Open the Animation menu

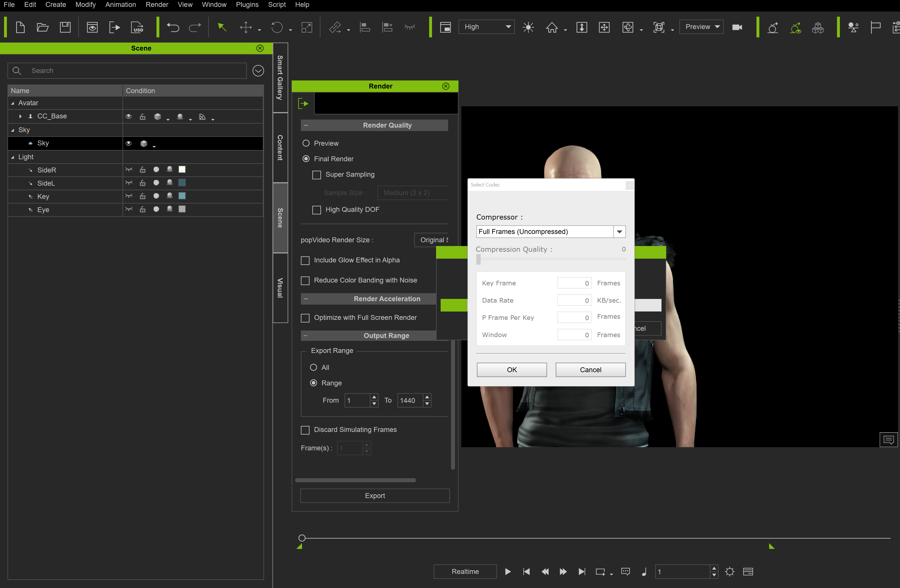point(120,5)
